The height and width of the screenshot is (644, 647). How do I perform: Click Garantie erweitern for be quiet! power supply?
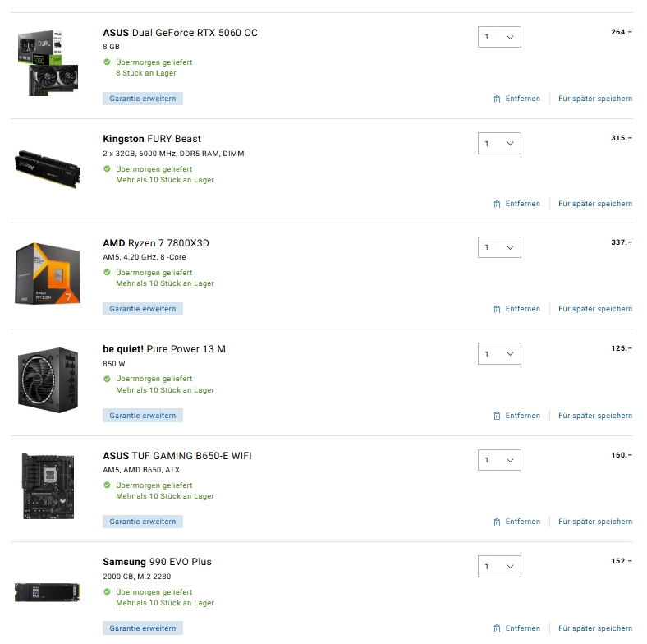click(143, 416)
